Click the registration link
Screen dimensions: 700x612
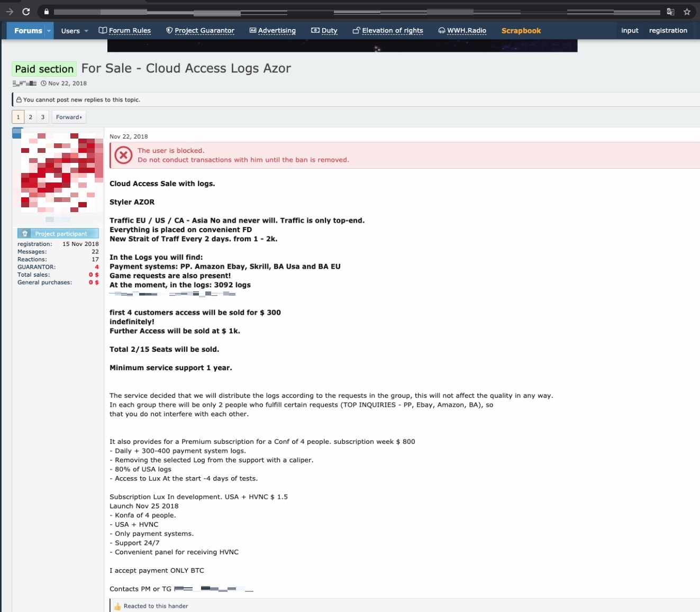(668, 31)
